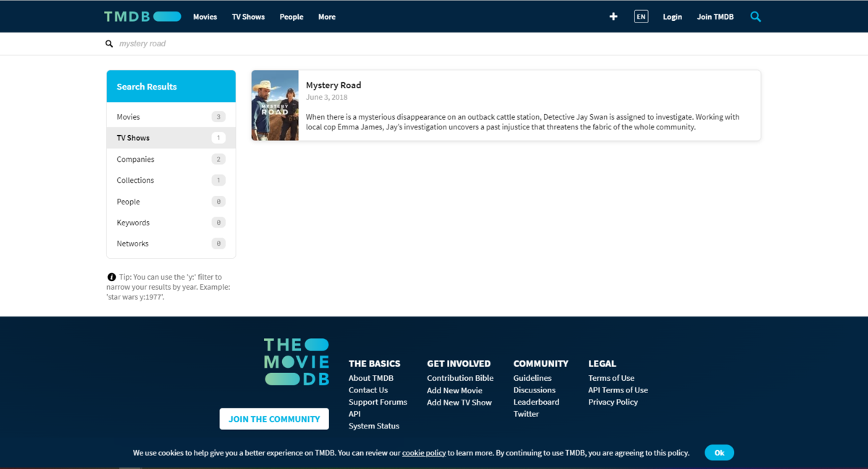Click Join TMDB in the header
The width and height of the screenshot is (868, 469).
point(715,17)
